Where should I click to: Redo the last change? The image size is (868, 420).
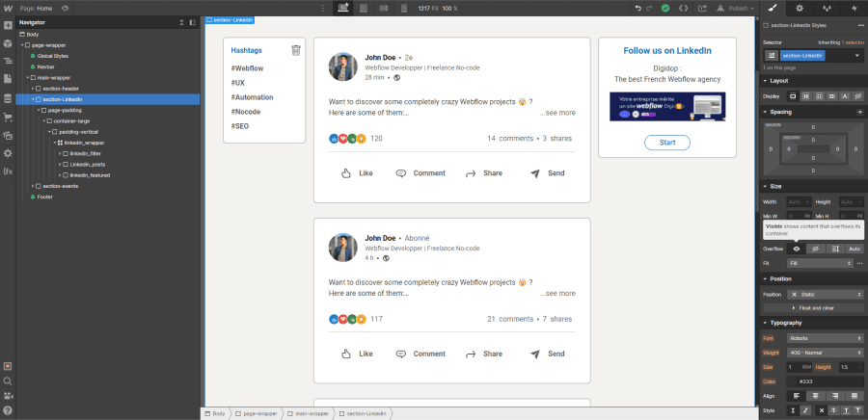[x=649, y=9]
